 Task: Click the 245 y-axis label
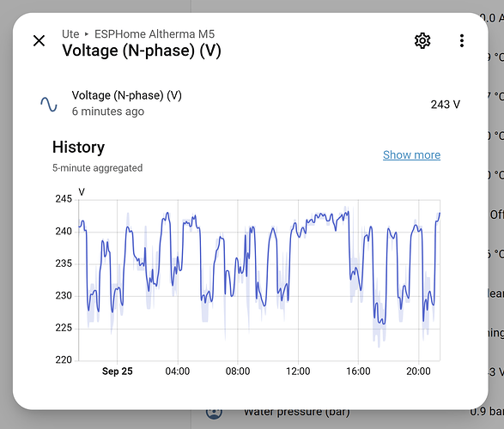64,199
